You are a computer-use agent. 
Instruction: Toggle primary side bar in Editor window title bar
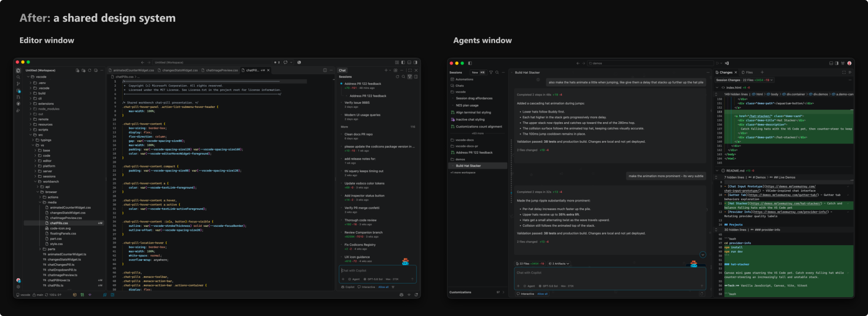point(403,63)
